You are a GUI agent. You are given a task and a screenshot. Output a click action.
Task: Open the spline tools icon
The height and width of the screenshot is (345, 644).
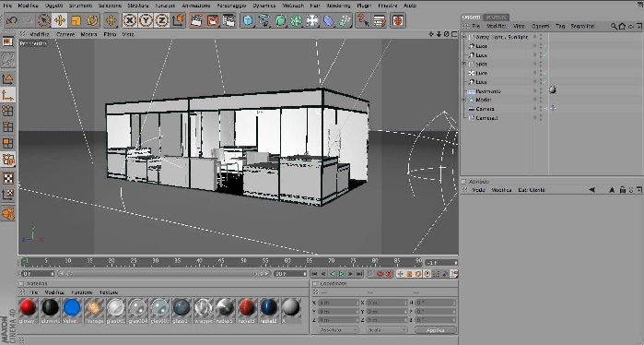tap(263, 20)
